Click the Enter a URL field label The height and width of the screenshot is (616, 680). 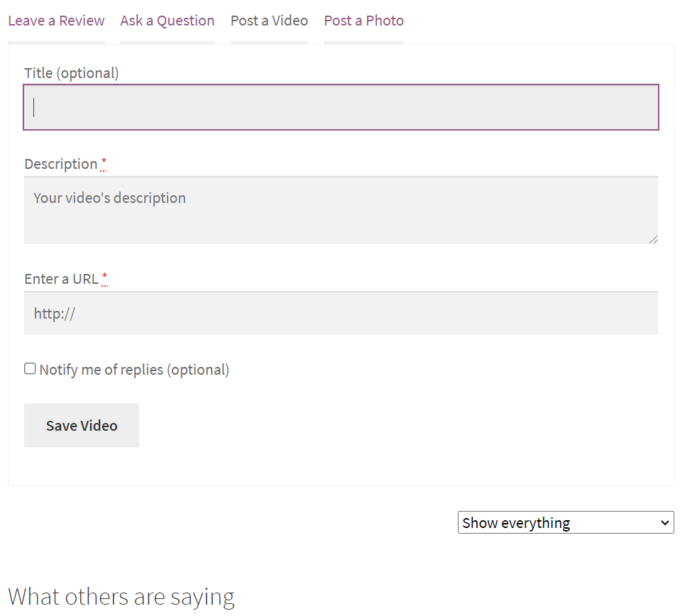tap(62, 279)
